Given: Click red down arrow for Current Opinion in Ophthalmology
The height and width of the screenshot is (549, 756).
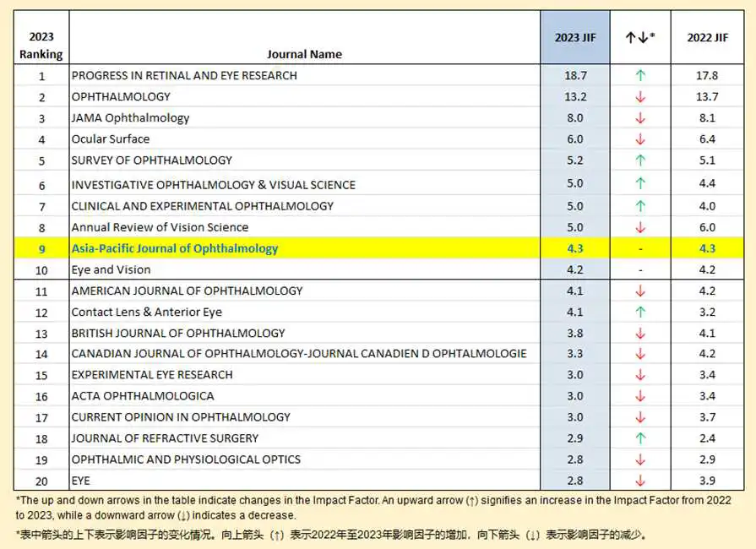Looking at the screenshot, I should (x=640, y=417).
